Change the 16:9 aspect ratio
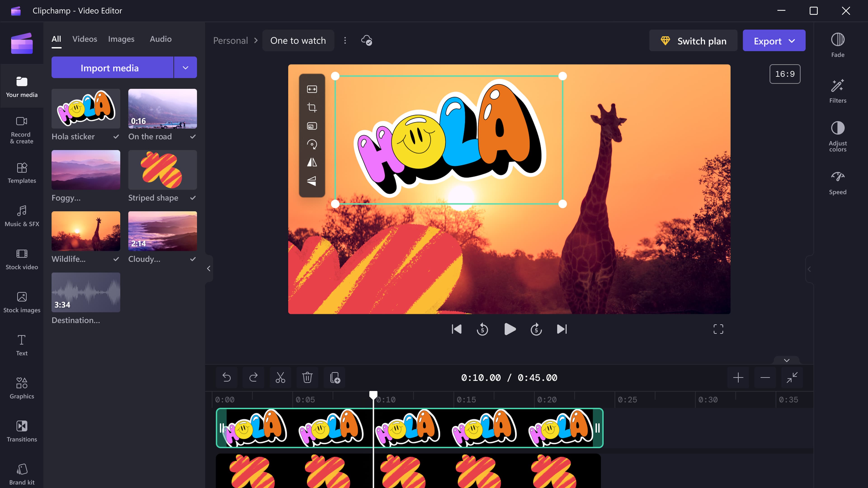868x488 pixels. pyautogui.click(x=785, y=74)
